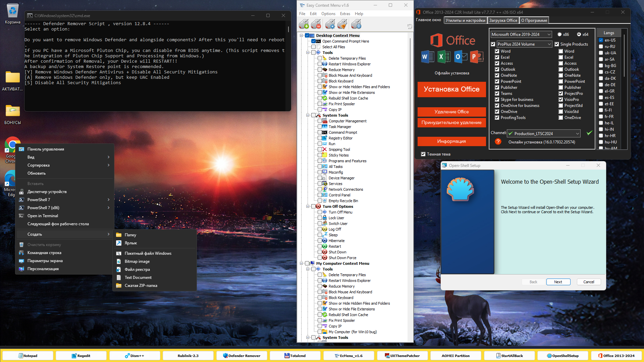Select the x86 architecture radio button
Viewport: 644px width, 362px height.
(559, 34)
